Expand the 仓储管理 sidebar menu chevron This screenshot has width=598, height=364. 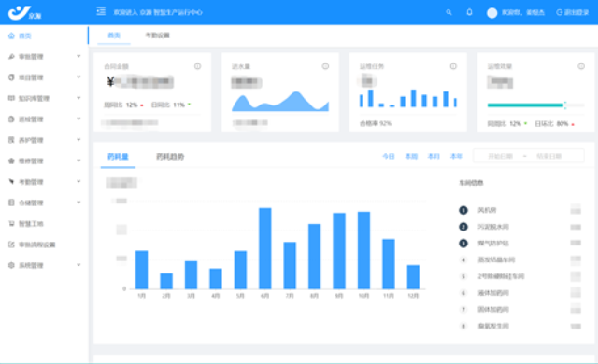[x=78, y=203]
